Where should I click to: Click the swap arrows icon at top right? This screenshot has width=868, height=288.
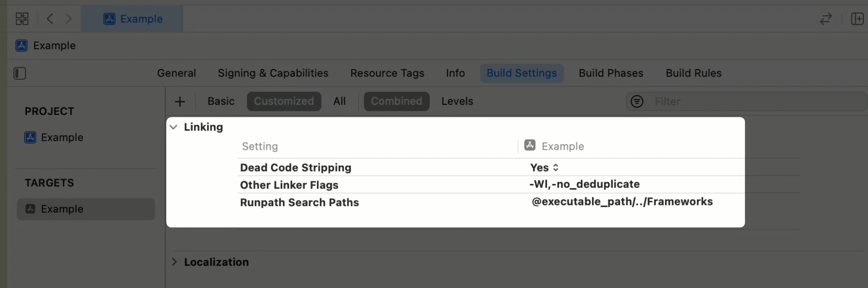(x=826, y=19)
